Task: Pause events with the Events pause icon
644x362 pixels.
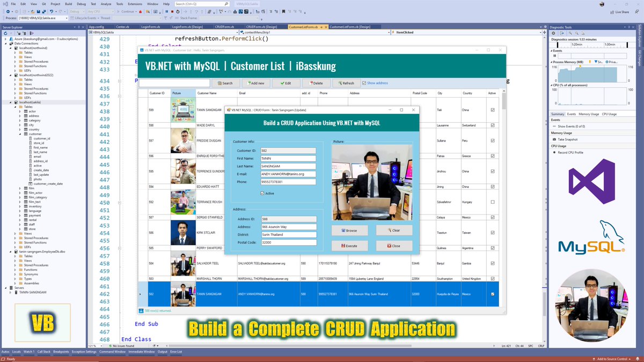Action: [x=554, y=56]
